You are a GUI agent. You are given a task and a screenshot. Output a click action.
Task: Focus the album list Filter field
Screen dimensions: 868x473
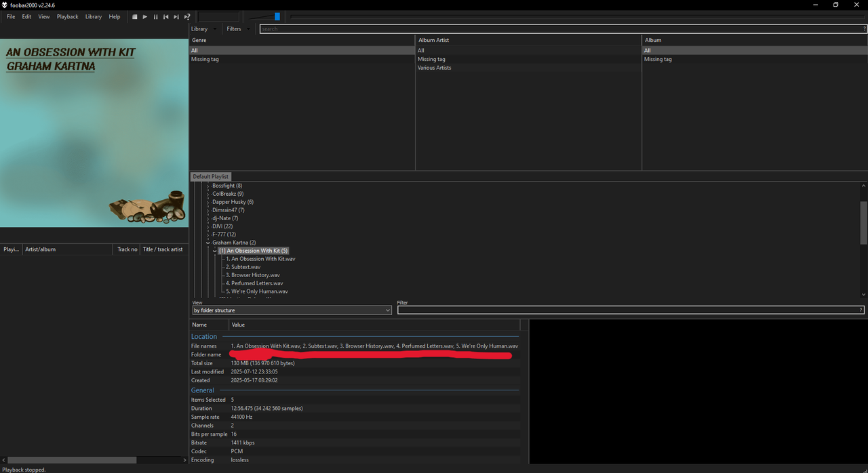(x=631, y=310)
